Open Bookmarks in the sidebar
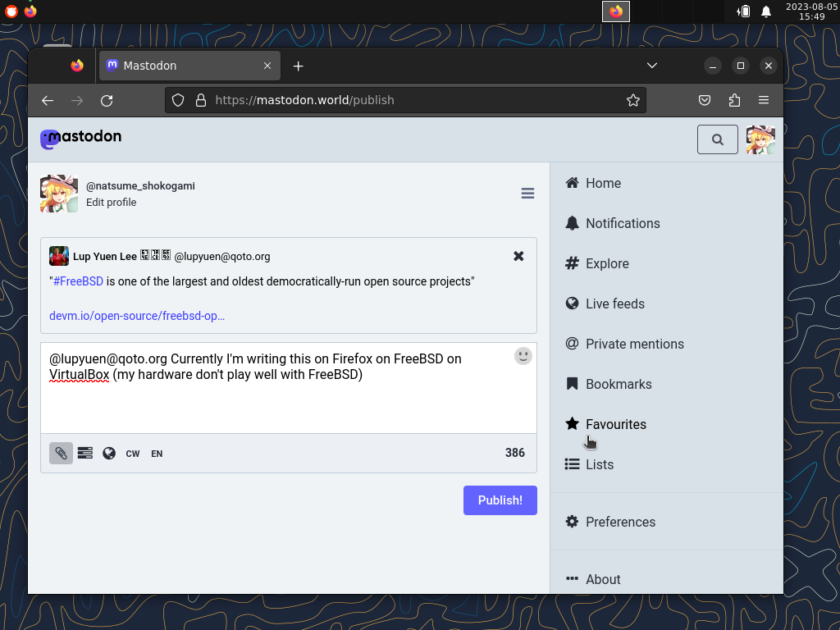Viewport: 840px width, 630px height. (618, 384)
